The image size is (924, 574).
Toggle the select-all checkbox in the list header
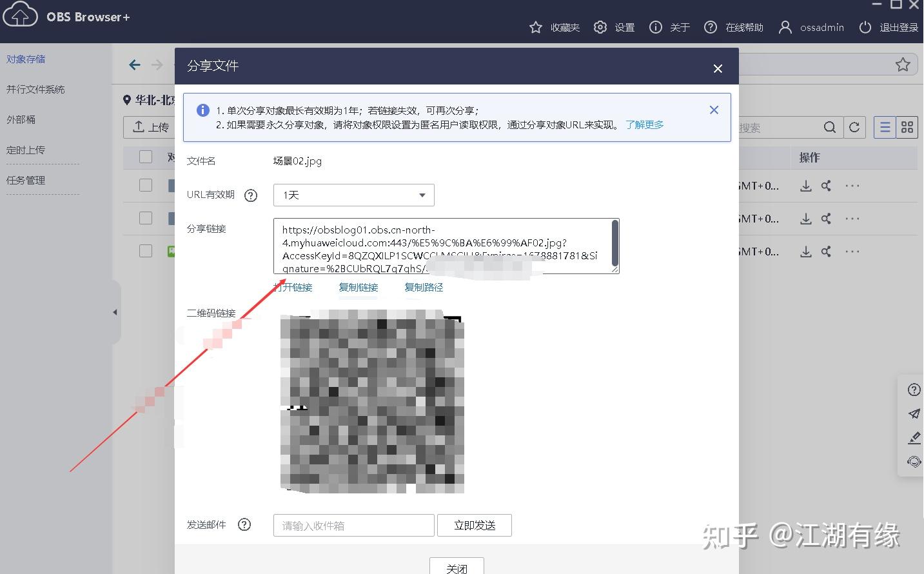click(x=145, y=157)
